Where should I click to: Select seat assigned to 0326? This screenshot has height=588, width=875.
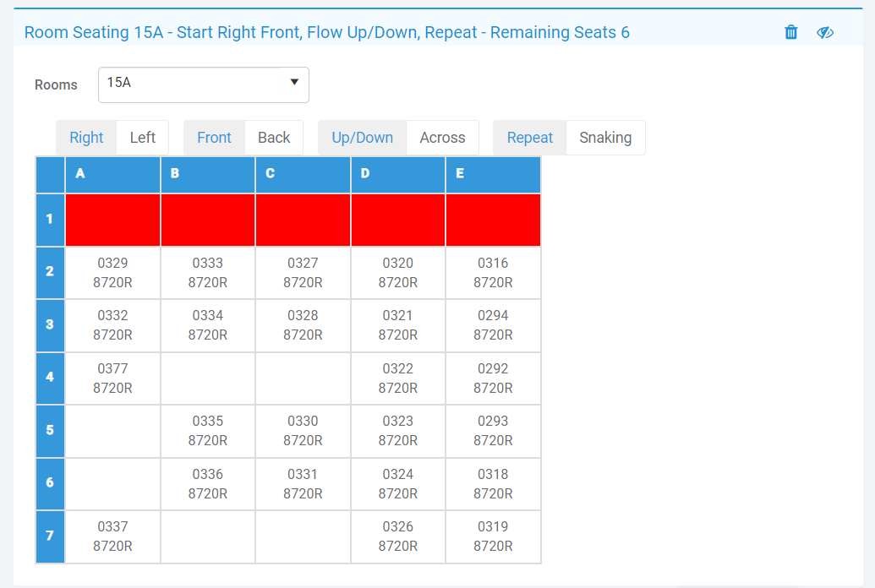click(397, 536)
